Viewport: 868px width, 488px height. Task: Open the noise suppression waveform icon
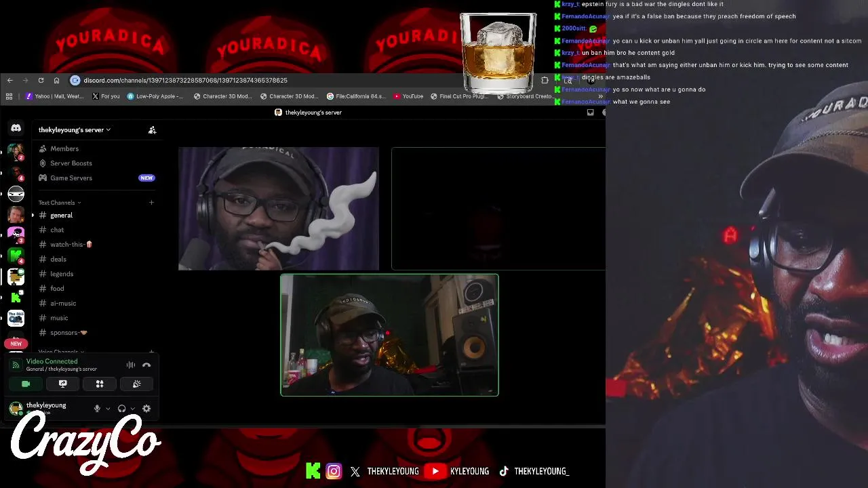(x=131, y=365)
